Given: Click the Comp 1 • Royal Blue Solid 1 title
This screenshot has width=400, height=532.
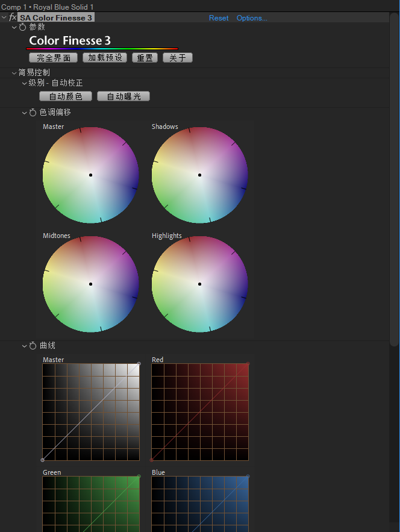Looking at the screenshot, I should click(x=47, y=7).
